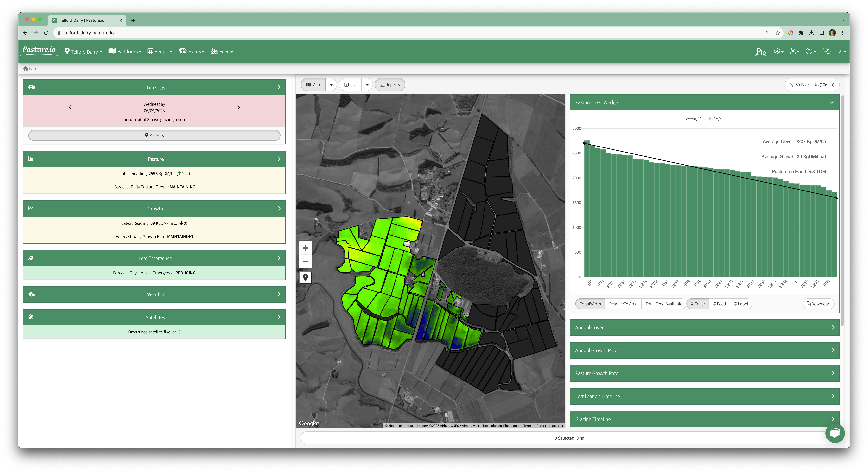Select EqualWidth wedge mode
868x472 pixels.
590,304
